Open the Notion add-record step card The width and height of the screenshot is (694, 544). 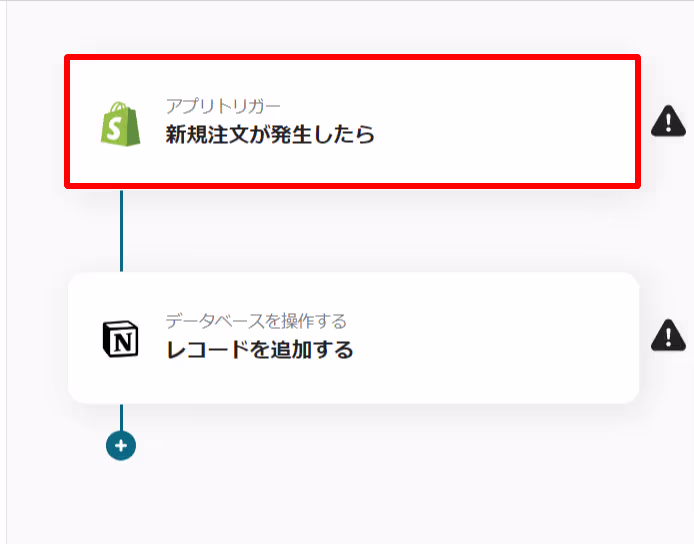[354, 338]
